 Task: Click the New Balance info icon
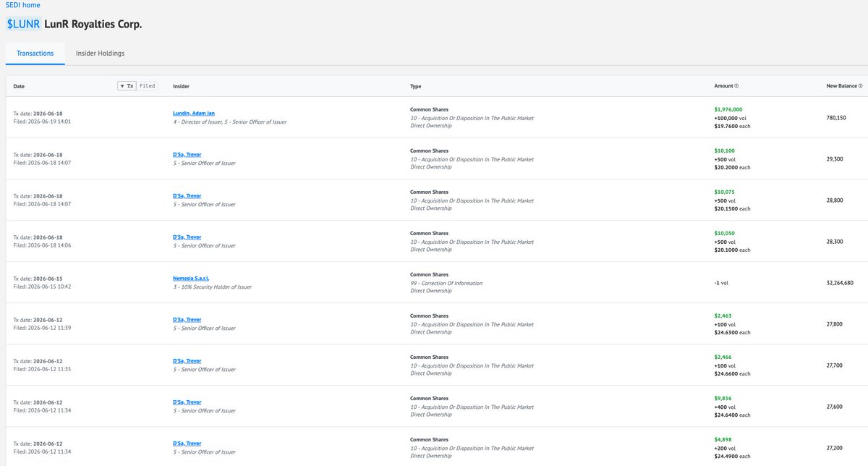click(x=860, y=86)
